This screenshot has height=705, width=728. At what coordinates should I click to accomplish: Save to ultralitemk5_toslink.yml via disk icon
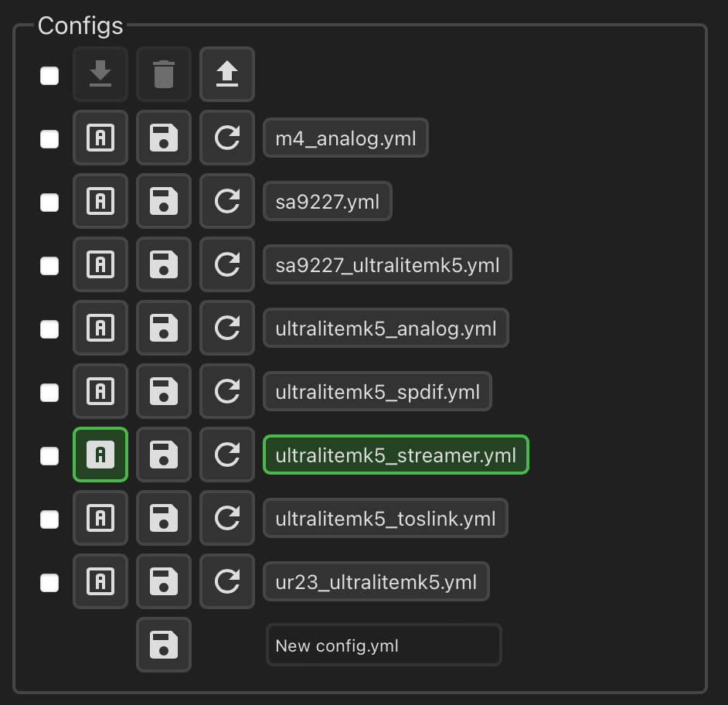pyautogui.click(x=163, y=518)
